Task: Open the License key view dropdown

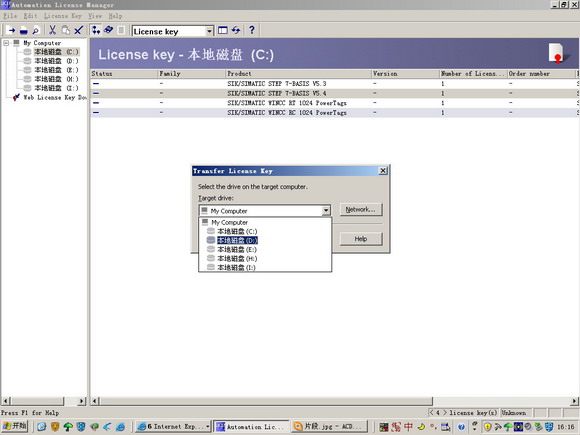Action: pyautogui.click(x=209, y=31)
